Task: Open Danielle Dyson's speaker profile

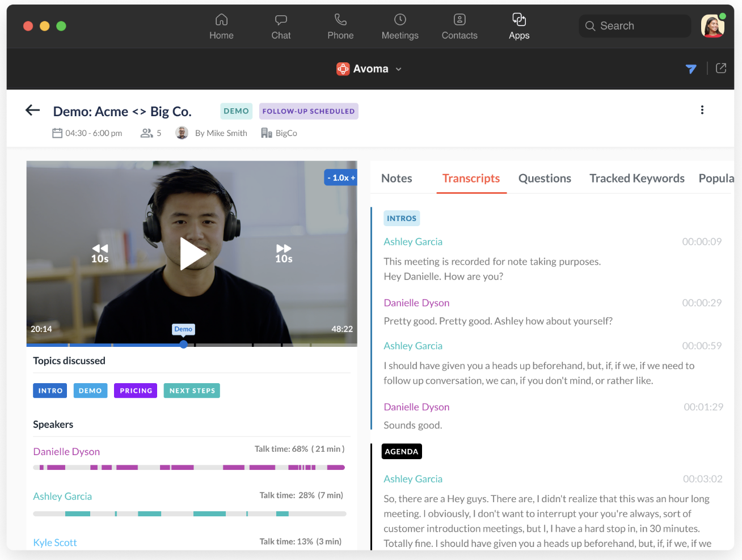Action: click(x=66, y=451)
